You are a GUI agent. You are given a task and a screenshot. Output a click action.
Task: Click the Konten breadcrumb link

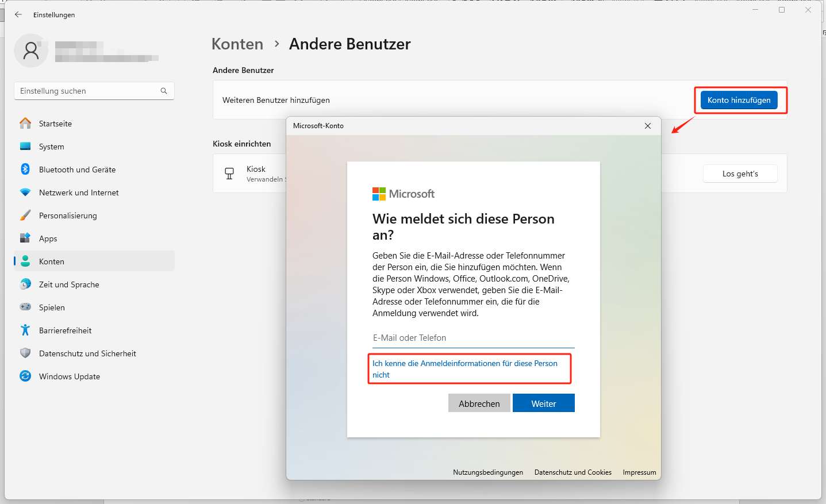[x=237, y=44]
